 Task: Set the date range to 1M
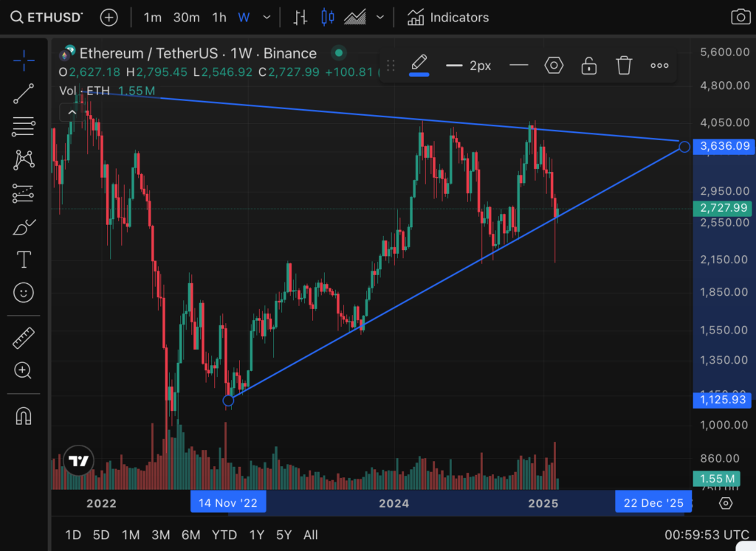(131, 535)
